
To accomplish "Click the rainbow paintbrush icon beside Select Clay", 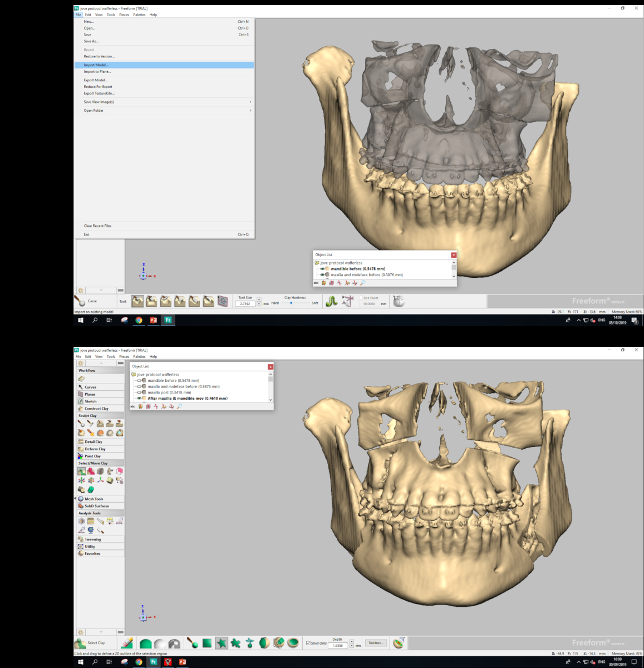I will [x=127, y=644].
